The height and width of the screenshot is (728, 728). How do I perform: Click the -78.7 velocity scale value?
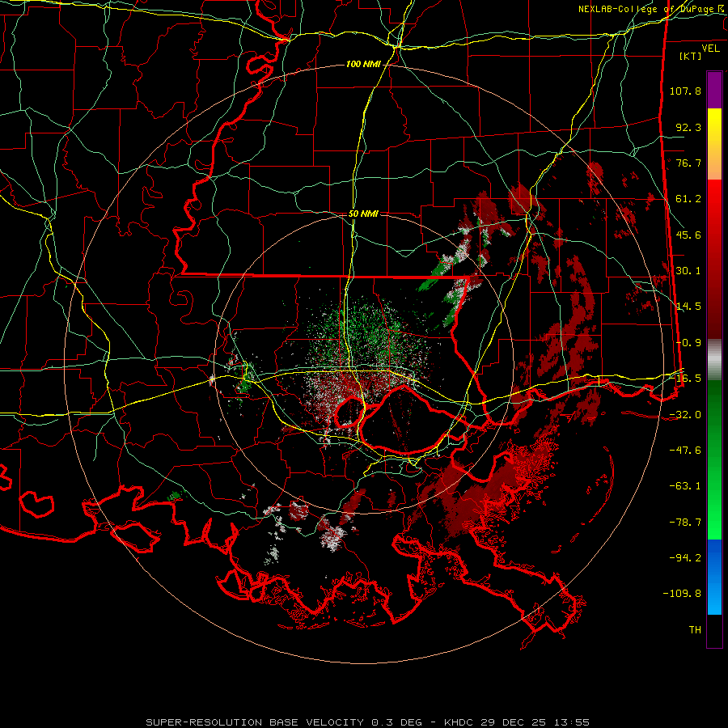click(x=685, y=523)
